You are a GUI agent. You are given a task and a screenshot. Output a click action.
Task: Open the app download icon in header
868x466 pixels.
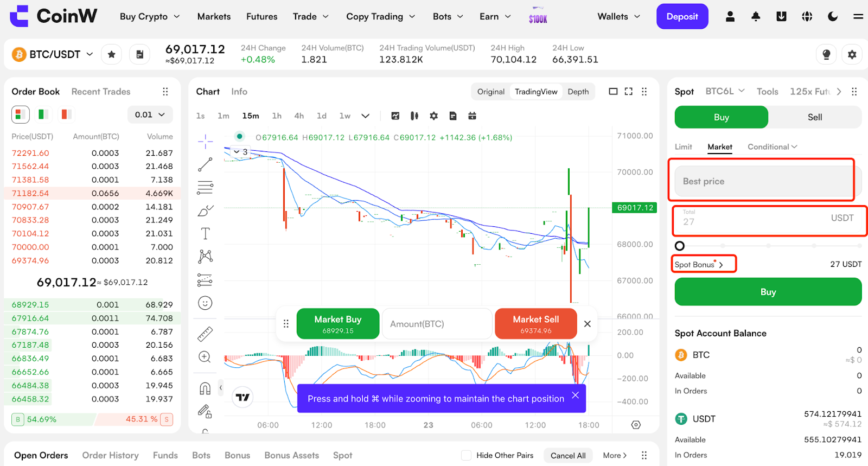[781, 16]
